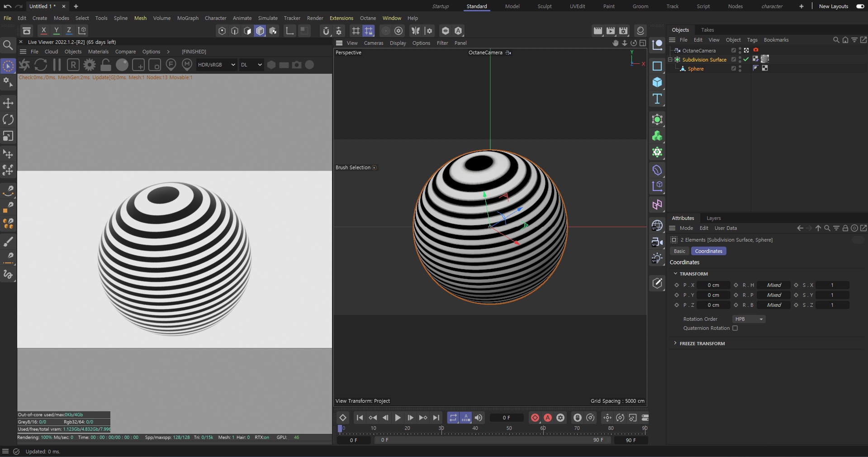Select the OctaneCamera object

coord(699,51)
